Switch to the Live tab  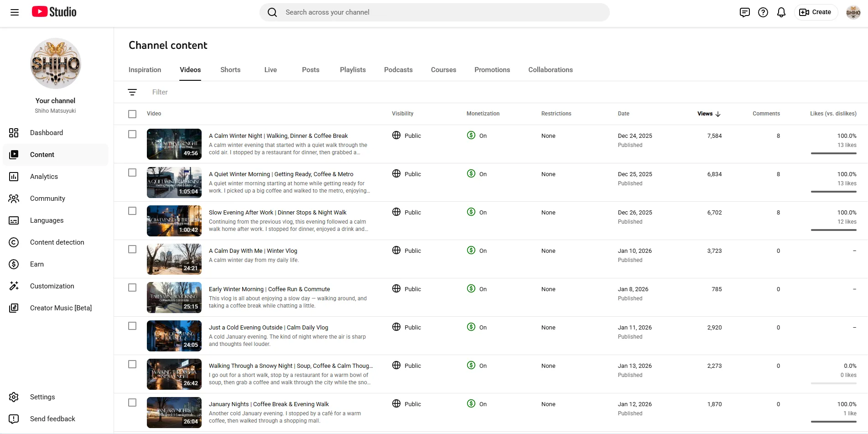tap(270, 70)
